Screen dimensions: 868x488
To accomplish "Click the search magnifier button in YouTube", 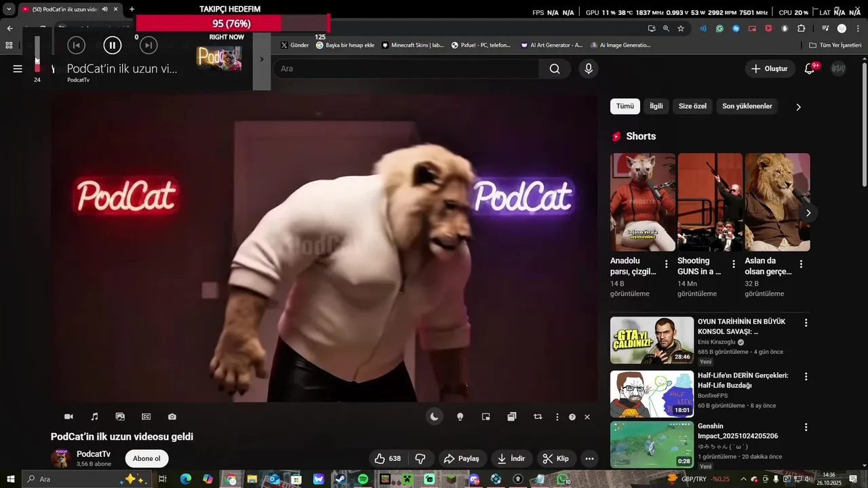I will [x=555, y=68].
